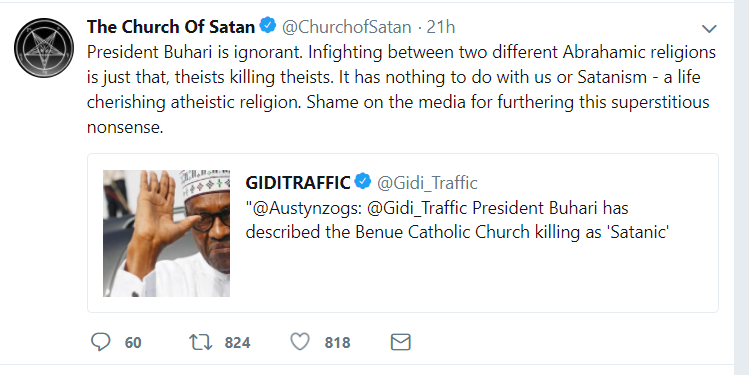Open Church of Satan pentagram avatar
Screen dimensions: 749x375
[44, 48]
